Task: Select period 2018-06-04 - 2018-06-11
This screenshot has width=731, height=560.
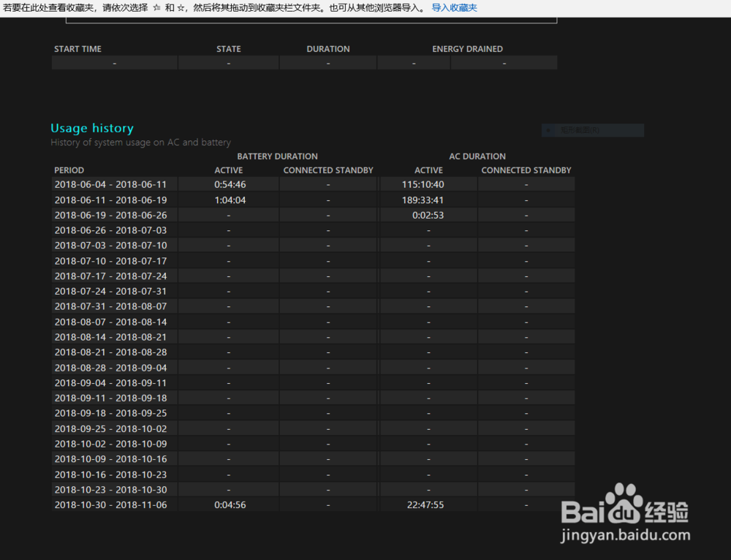Action: pos(110,184)
